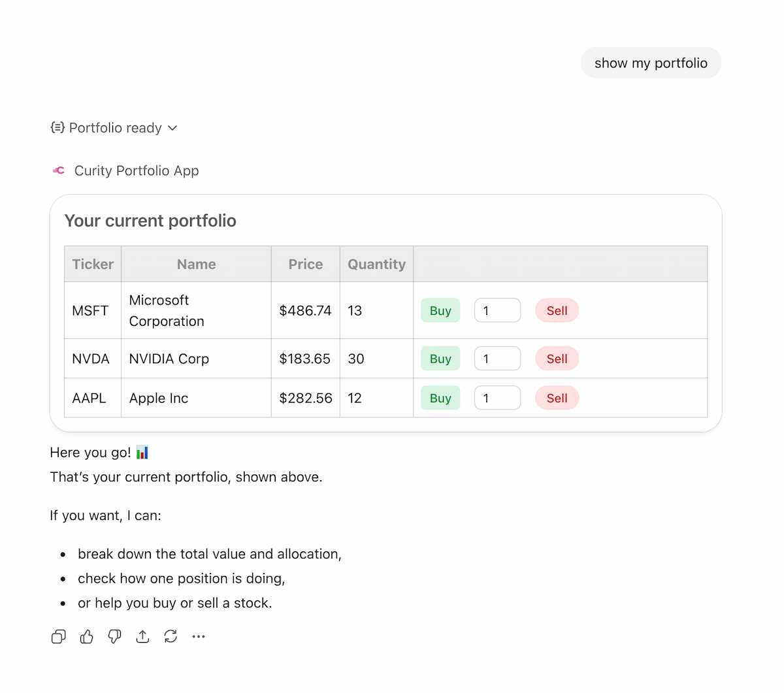
Task: Click the MSFT quantity input field
Action: coord(497,310)
